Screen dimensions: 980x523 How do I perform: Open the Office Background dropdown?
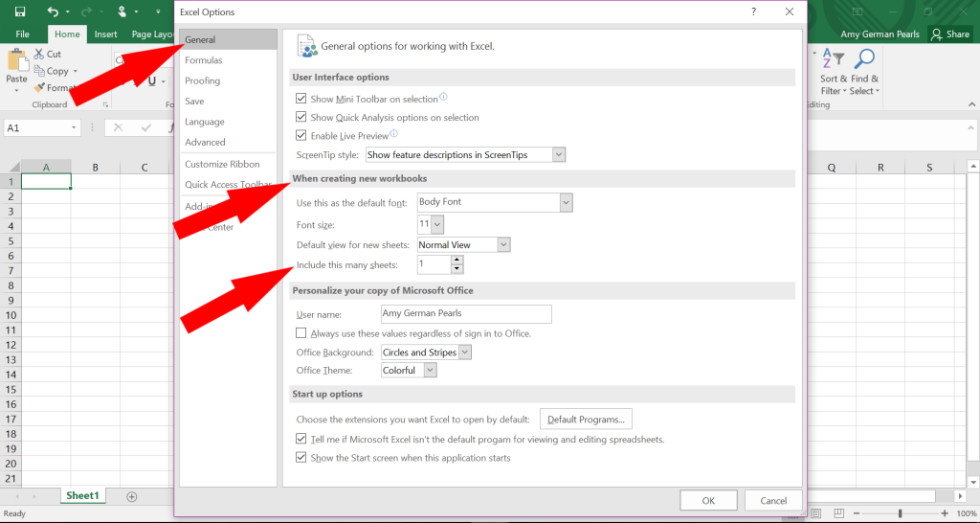[x=465, y=352]
